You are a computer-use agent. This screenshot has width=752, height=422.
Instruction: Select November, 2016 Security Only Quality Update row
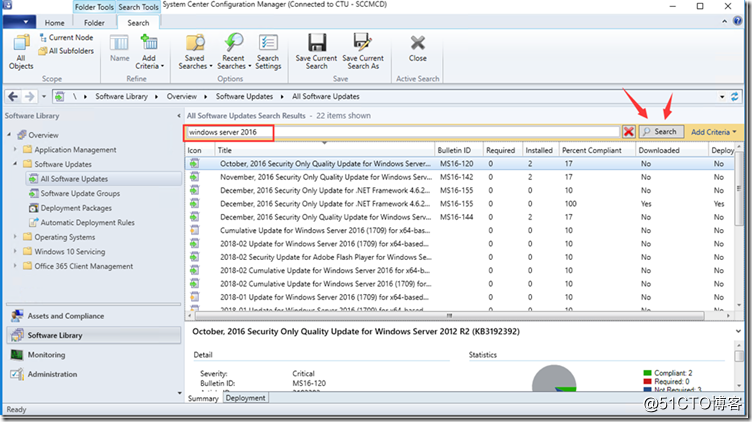pos(459,177)
